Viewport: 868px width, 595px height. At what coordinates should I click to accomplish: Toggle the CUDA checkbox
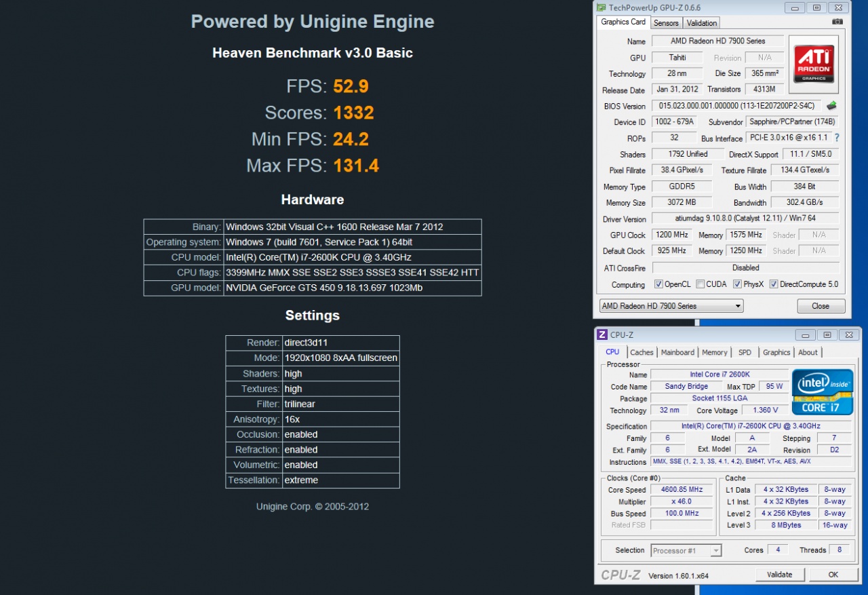tap(700, 284)
